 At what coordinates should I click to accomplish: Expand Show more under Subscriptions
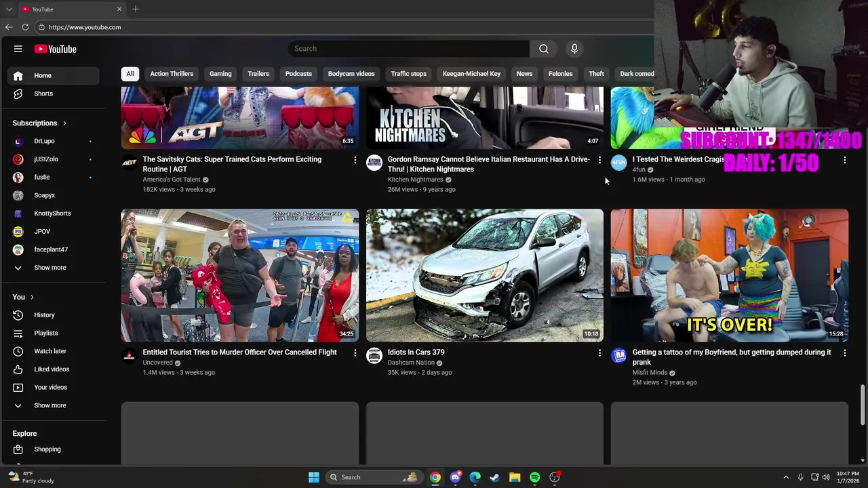pos(53,268)
